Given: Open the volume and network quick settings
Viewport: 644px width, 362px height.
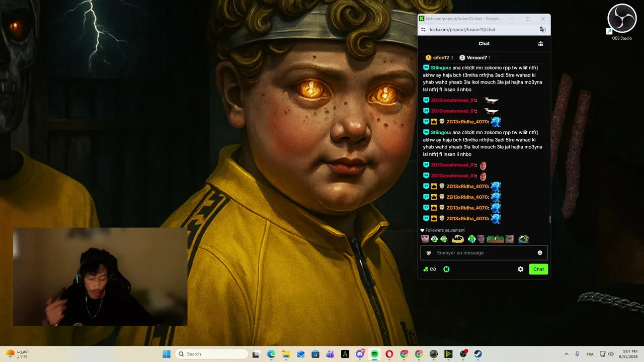Looking at the screenshot, I should [x=607, y=354].
